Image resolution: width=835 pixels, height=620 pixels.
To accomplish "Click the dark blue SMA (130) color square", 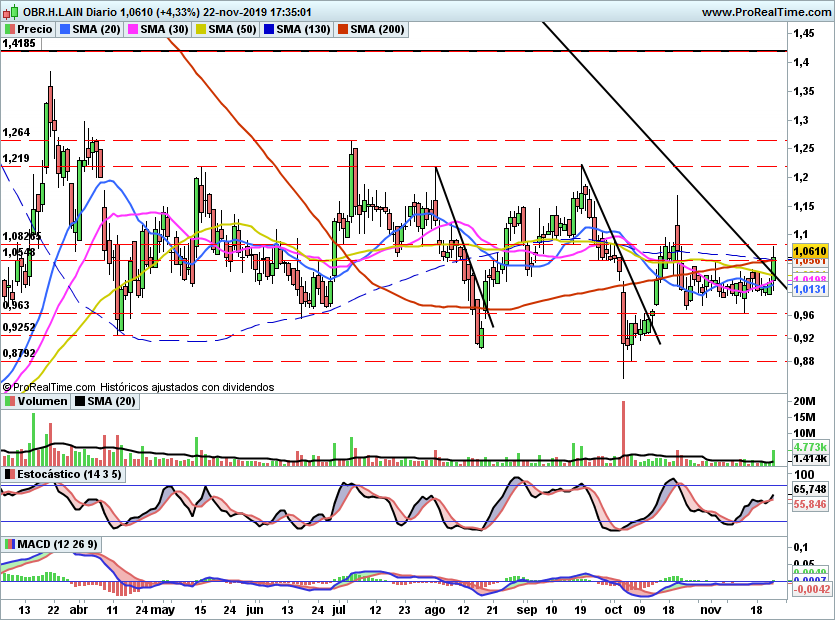I will [x=267, y=30].
